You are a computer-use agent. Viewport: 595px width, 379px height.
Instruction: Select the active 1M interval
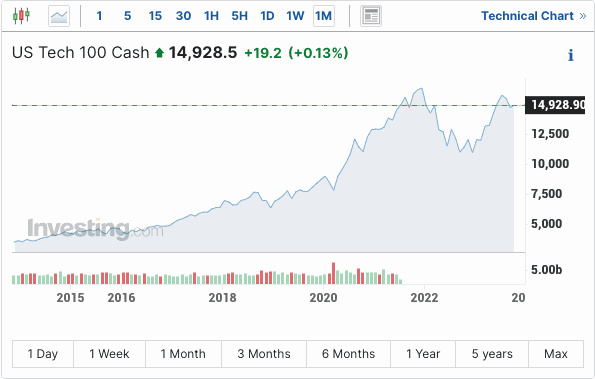[x=324, y=16]
